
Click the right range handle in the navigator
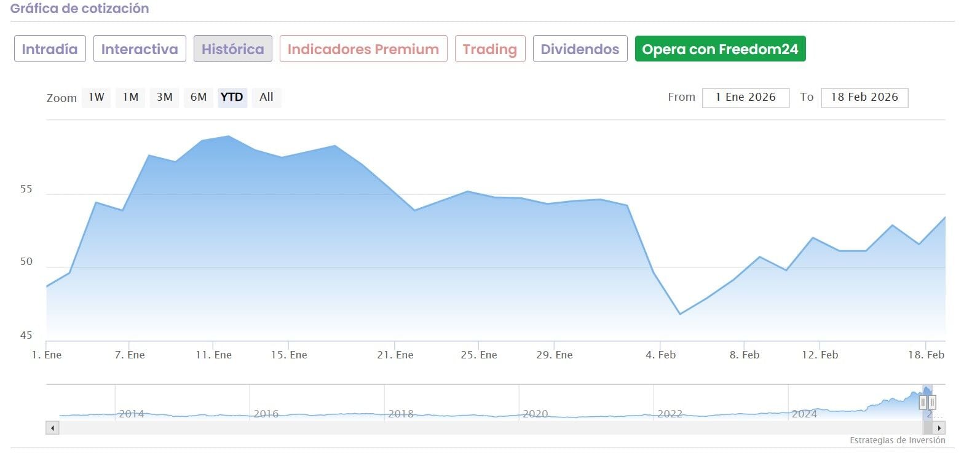[932, 403]
